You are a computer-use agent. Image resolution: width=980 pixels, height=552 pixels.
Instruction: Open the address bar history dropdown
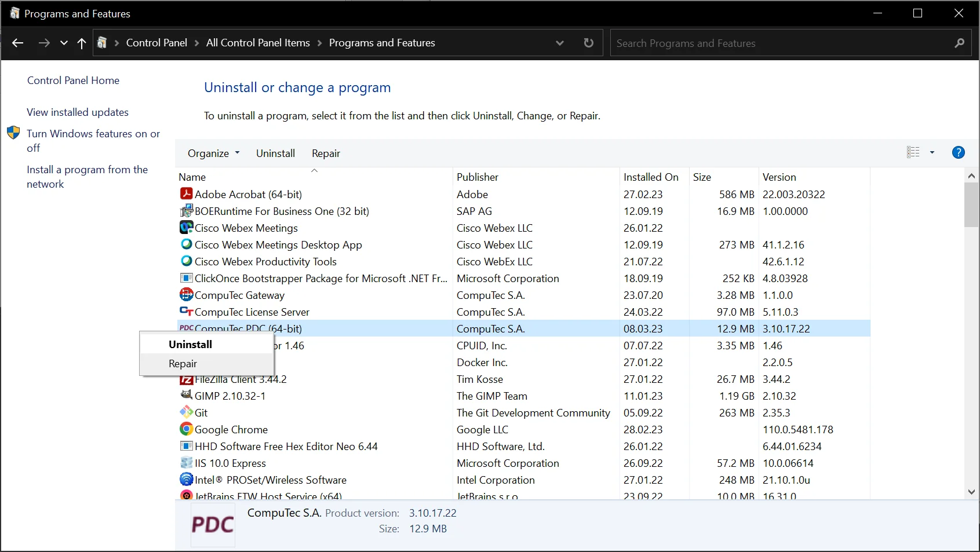pyautogui.click(x=559, y=43)
